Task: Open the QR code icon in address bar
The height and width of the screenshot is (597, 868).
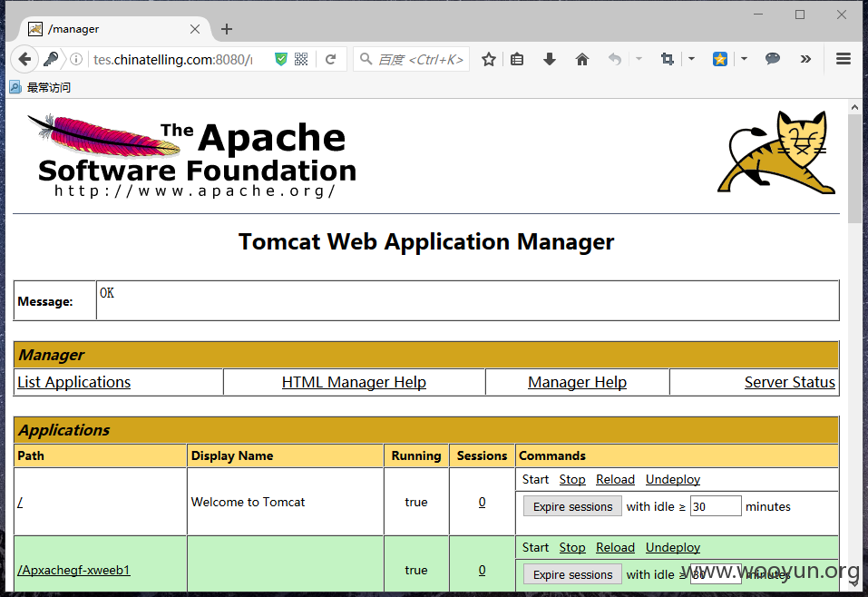Action: pyautogui.click(x=301, y=59)
